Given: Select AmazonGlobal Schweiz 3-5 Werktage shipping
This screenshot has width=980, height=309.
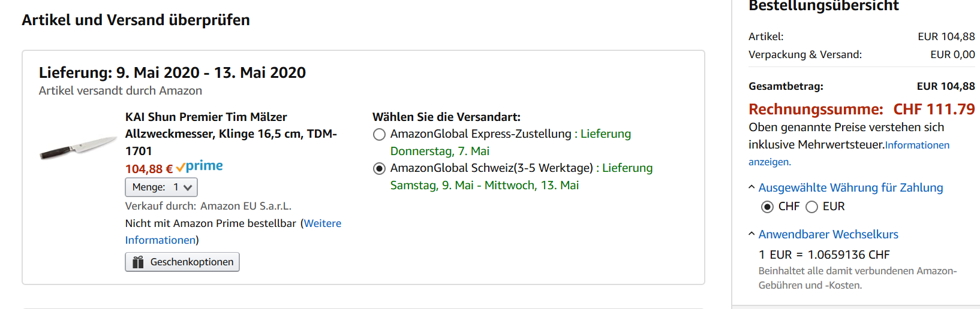Looking at the screenshot, I should (379, 169).
